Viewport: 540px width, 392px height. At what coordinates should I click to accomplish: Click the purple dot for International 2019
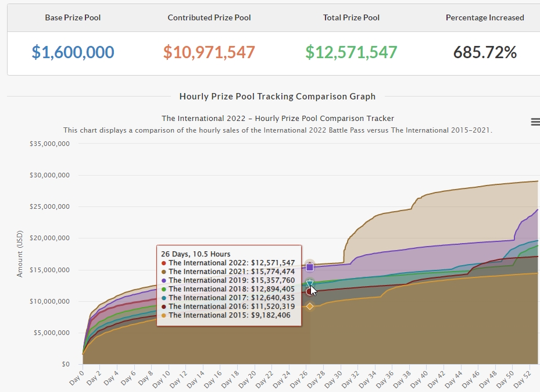coord(164,280)
